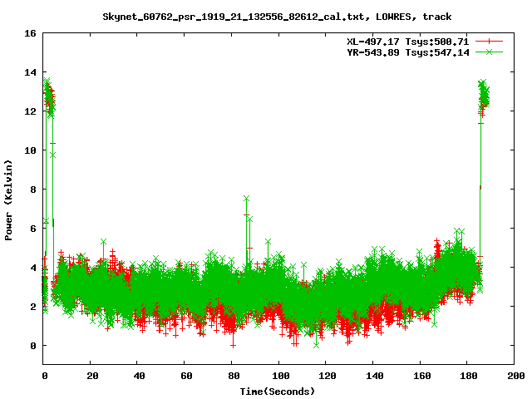This screenshot has width=532, height=399.
Task: Click the green YR legend line sample
Action: point(489,52)
